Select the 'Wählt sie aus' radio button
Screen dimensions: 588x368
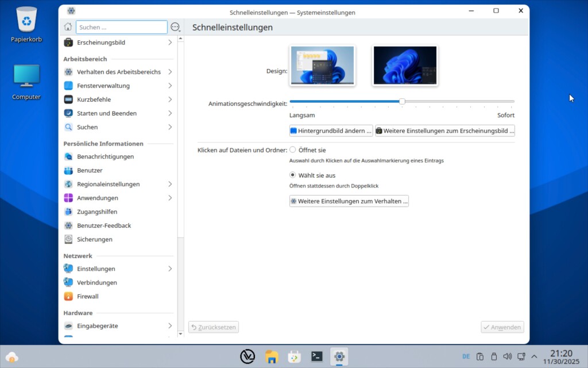(293, 175)
